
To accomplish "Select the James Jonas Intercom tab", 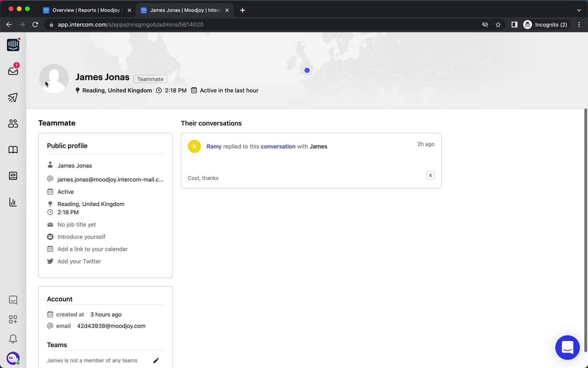I will [185, 10].
